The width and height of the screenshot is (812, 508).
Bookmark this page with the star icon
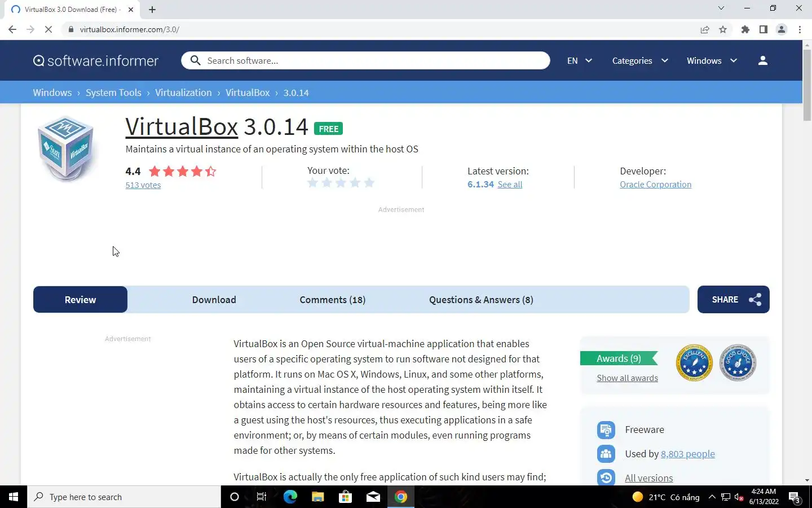click(x=723, y=29)
